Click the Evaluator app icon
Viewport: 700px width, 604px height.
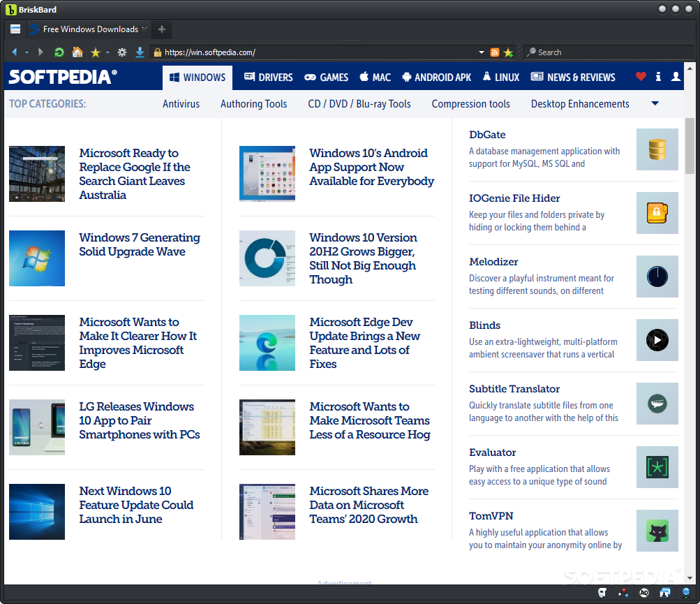[657, 467]
